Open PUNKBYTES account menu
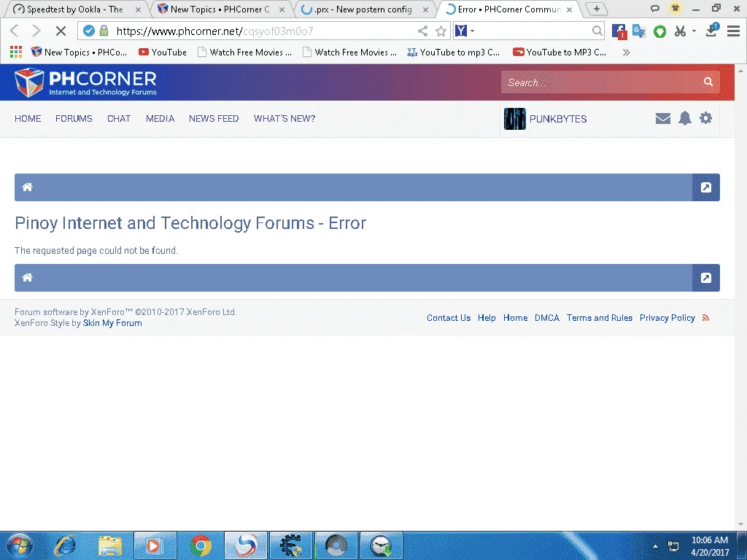The height and width of the screenshot is (560, 747). [x=558, y=119]
